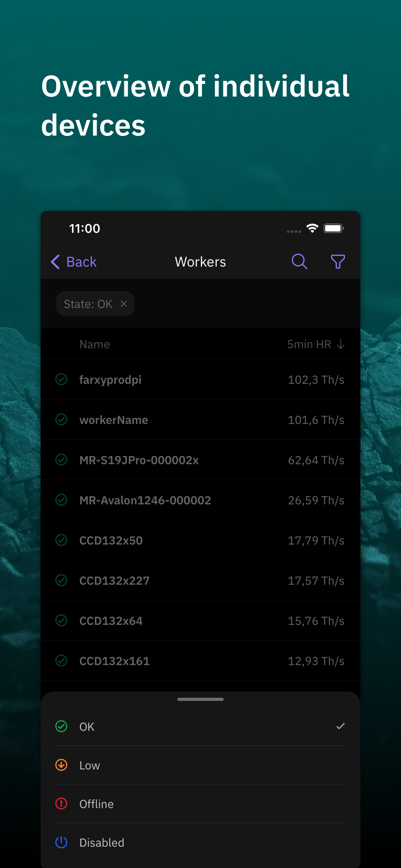The image size is (401, 868).
Task: Click the red Offline warning icon
Action: pos(61,803)
